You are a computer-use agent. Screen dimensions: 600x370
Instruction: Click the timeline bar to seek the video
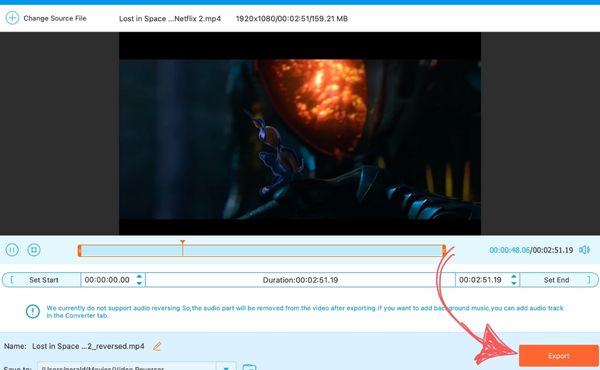coord(262,251)
